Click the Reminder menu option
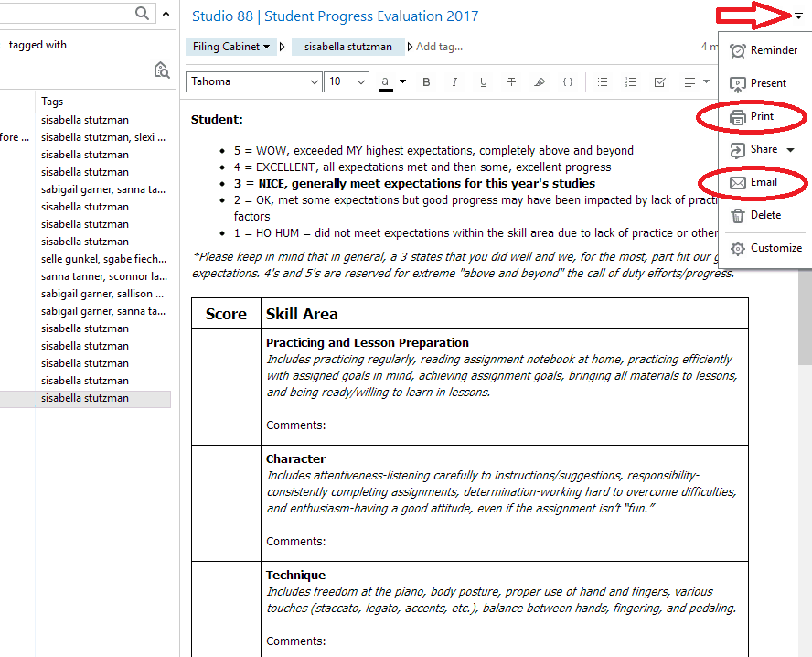Screen dimensions: 812x657 click(773, 50)
